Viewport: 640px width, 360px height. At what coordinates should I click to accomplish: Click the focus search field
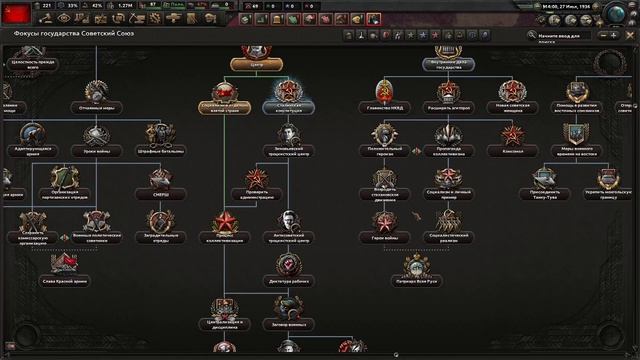click(563, 36)
